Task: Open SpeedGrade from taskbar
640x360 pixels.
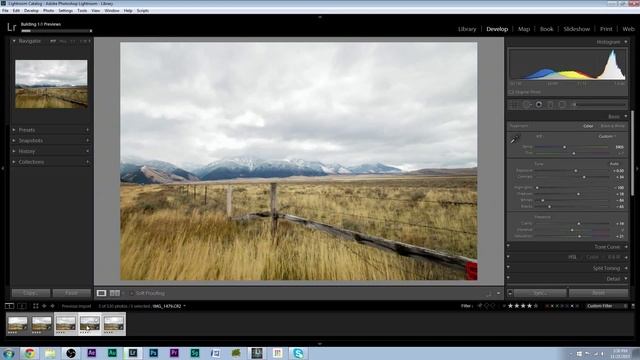Action: (x=195, y=353)
